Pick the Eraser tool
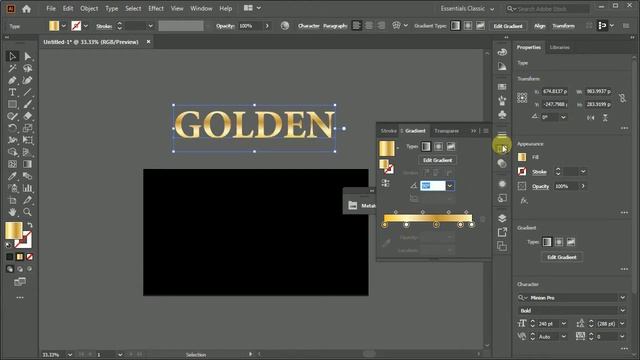 [x=27, y=116]
